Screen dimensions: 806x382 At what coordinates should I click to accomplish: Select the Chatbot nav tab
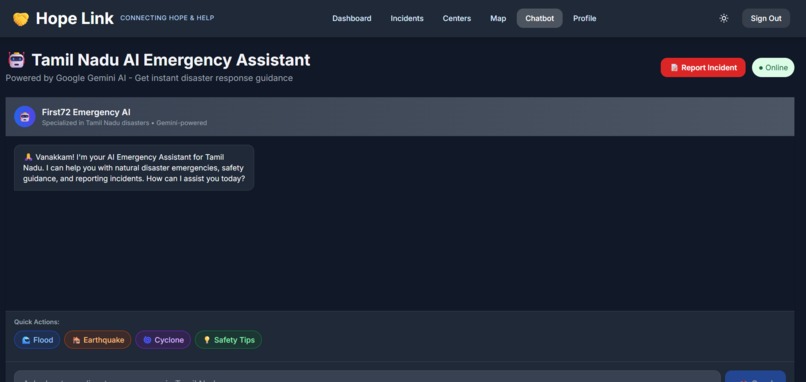540,19
